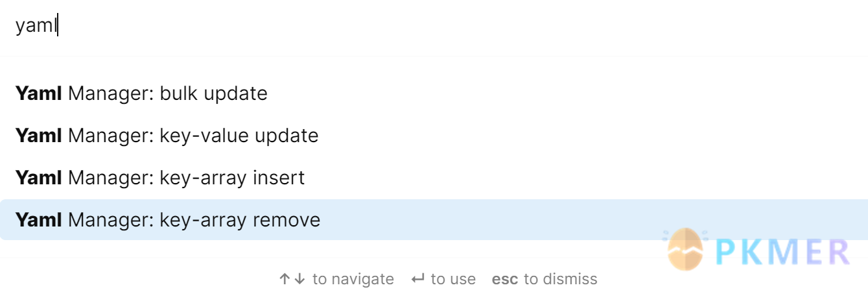Click bold Yaml prefix in bulk update row
The height and width of the screenshot is (294, 868).
[x=39, y=93]
